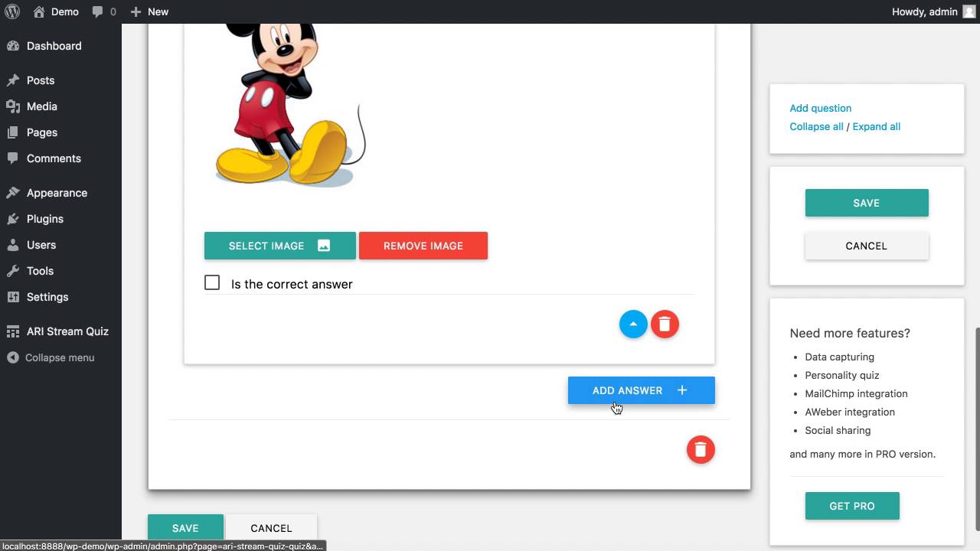Click the 'Need more features?' heading
Viewport: 980px width, 551px height.
tap(850, 333)
